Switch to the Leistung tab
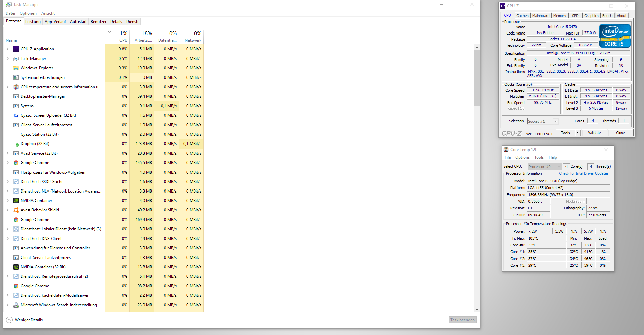The height and width of the screenshot is (335, 644). (33, 22)
